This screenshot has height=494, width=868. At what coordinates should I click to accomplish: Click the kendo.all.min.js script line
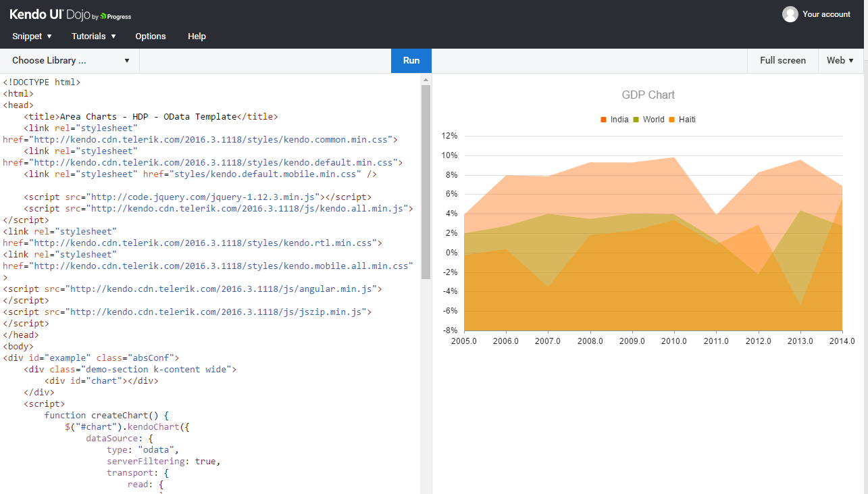pyautogui.click(x=218, y=208)
